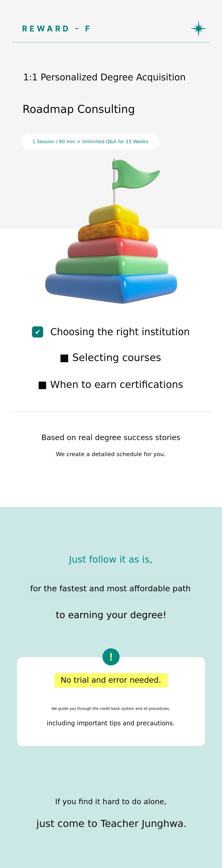The image size is (222, 868).
Task: Click the square bullet before Selecting courses
Action: 64,358
